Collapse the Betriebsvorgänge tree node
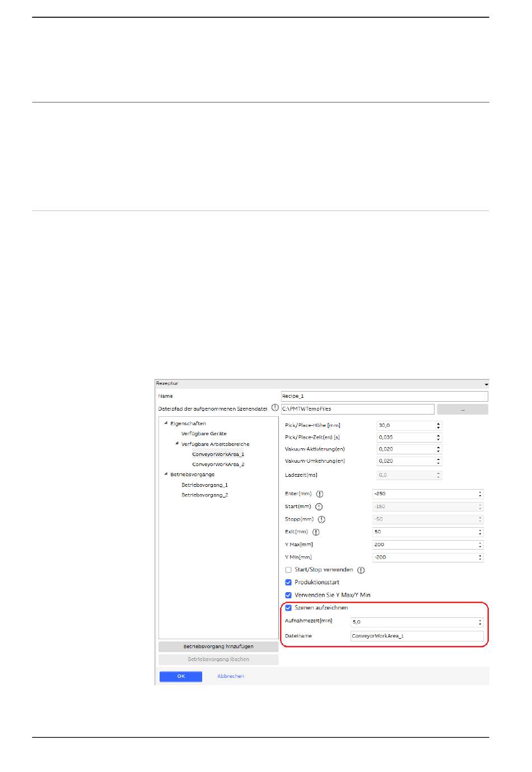Viewport: 532px width, 772px height. (166, 475)
